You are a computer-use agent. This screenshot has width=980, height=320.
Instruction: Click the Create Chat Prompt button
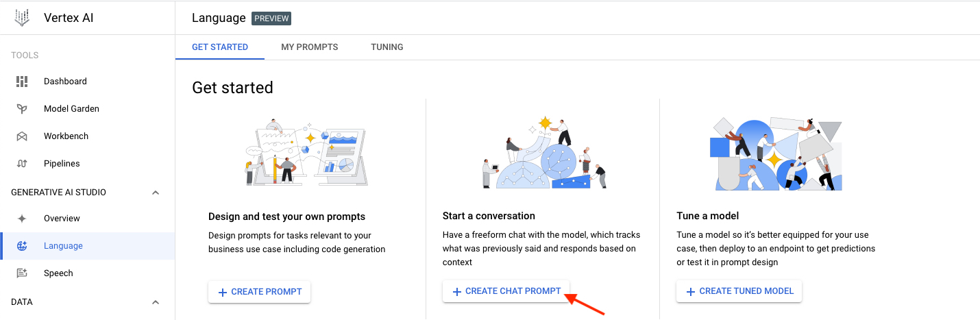(x=506, y=291)
